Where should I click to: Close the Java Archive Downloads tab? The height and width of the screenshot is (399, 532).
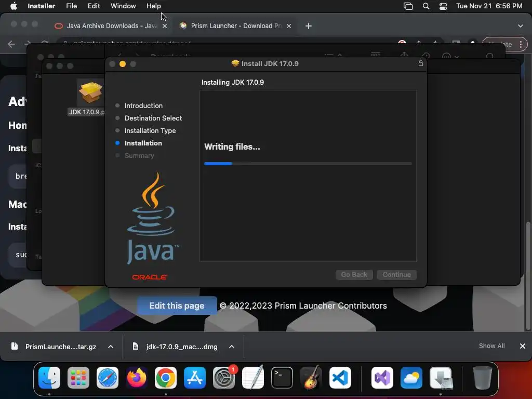click(x=165, y=26)
